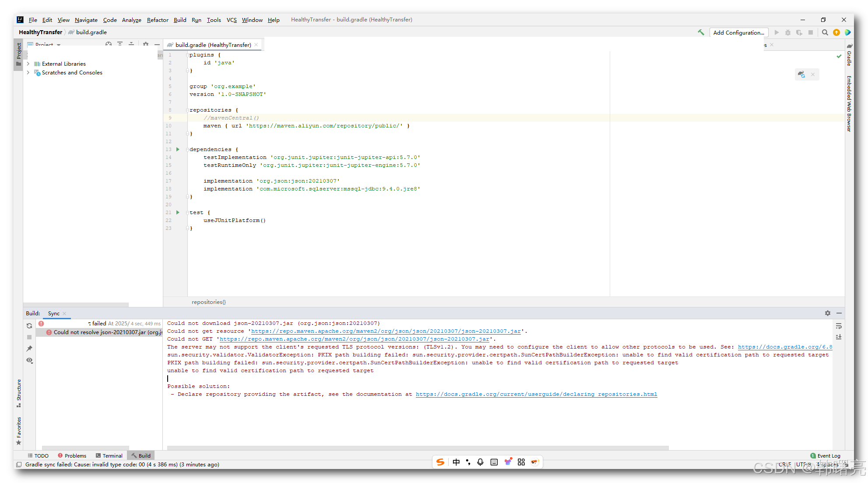Open the Refactor menu
868x483 pixels.
(x=158, y=20)
